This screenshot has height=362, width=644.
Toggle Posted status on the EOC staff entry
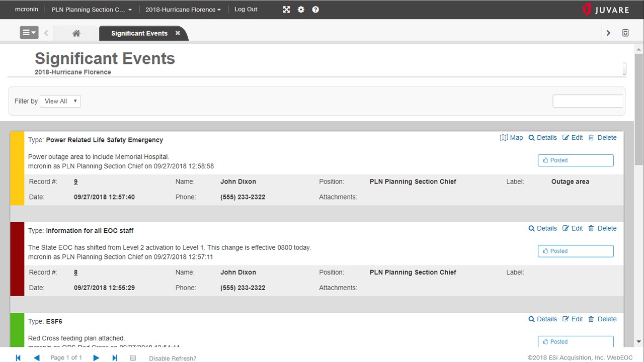575,250
